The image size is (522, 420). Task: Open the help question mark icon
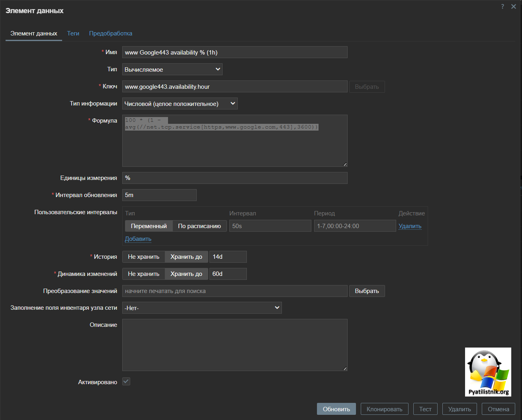point(502,6)
